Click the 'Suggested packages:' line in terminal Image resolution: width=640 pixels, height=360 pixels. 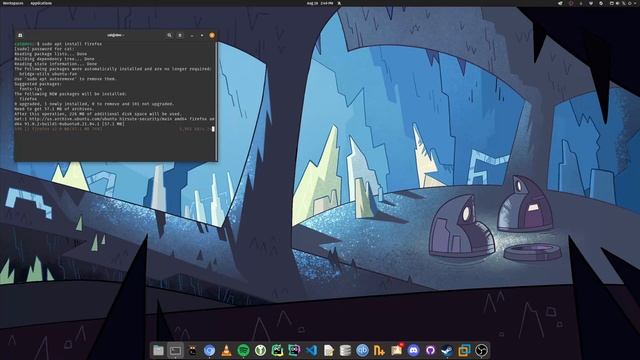pos(38,84)
